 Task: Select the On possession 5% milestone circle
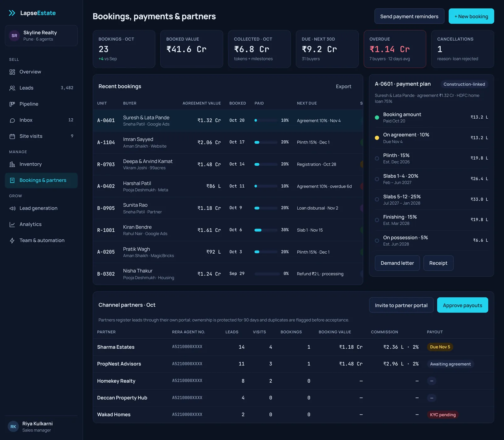pos(377,241)
